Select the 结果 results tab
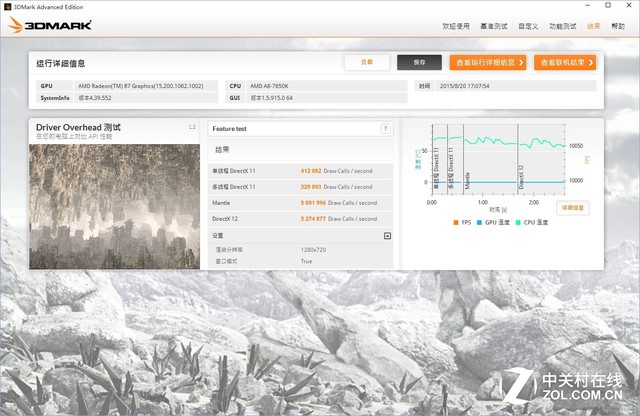The width and height of the screenshot is (640, 416). [594, 26]
